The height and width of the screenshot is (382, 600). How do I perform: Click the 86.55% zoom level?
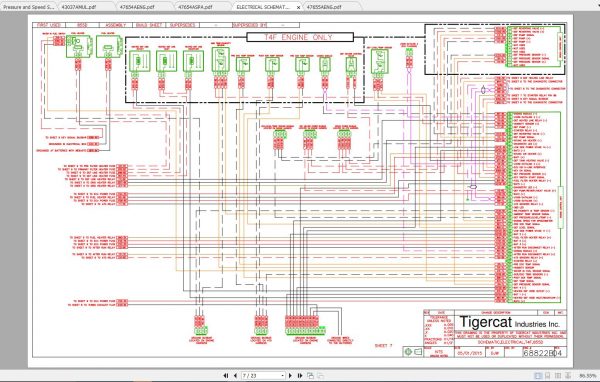[x=588, y=376]
